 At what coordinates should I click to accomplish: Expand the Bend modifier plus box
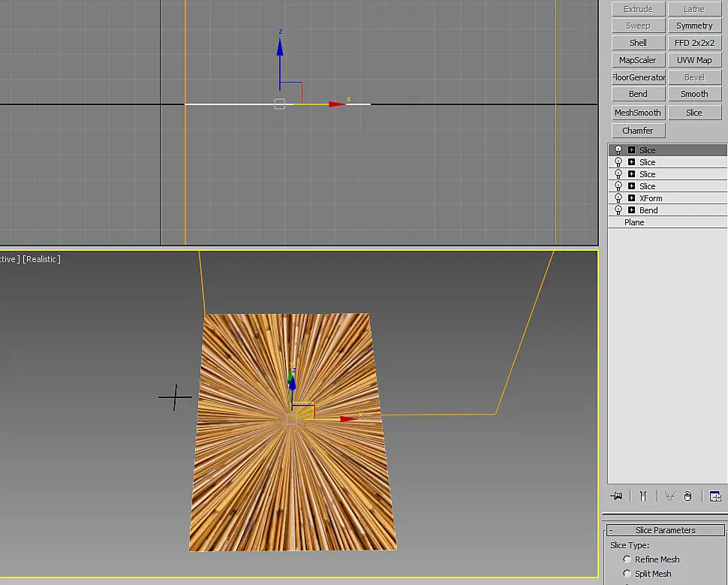[631, 210]
